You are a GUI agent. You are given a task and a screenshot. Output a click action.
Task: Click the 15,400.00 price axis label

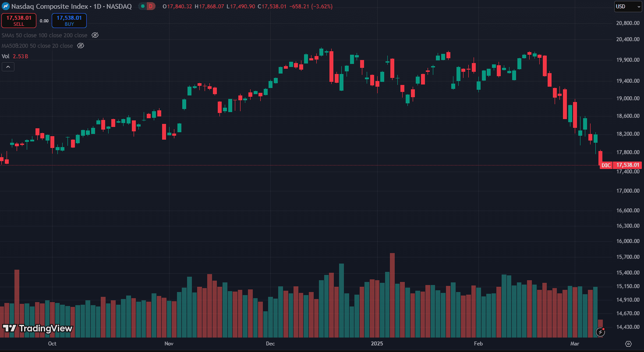pos(628,273)
